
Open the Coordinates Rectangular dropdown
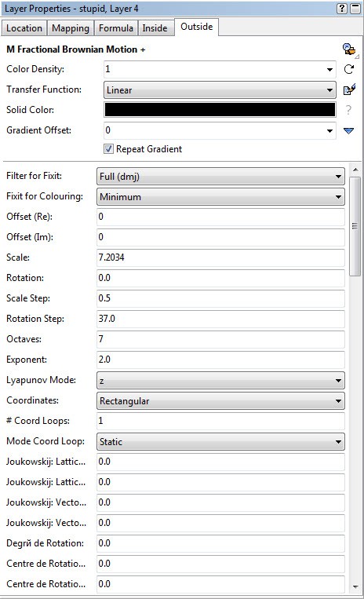(x=220, y=400)
